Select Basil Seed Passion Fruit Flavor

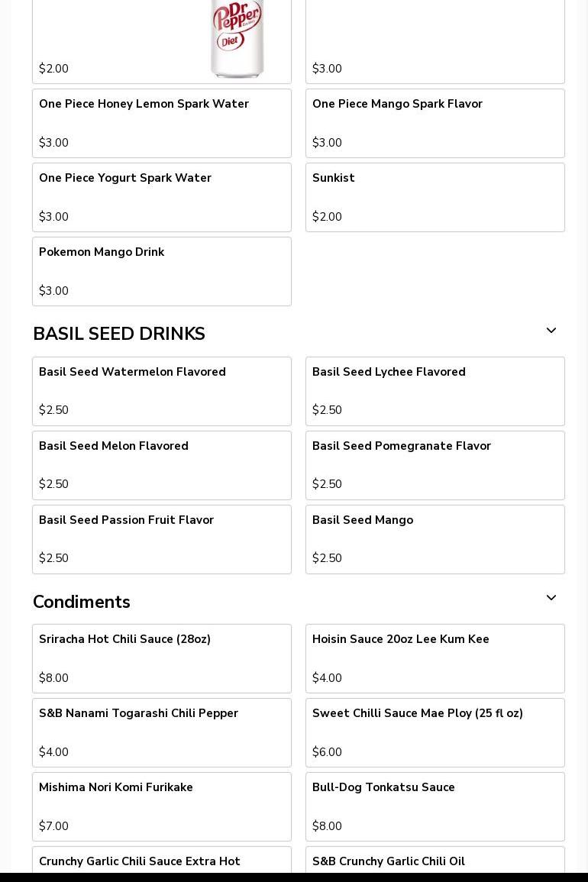(x=162, y=539)
